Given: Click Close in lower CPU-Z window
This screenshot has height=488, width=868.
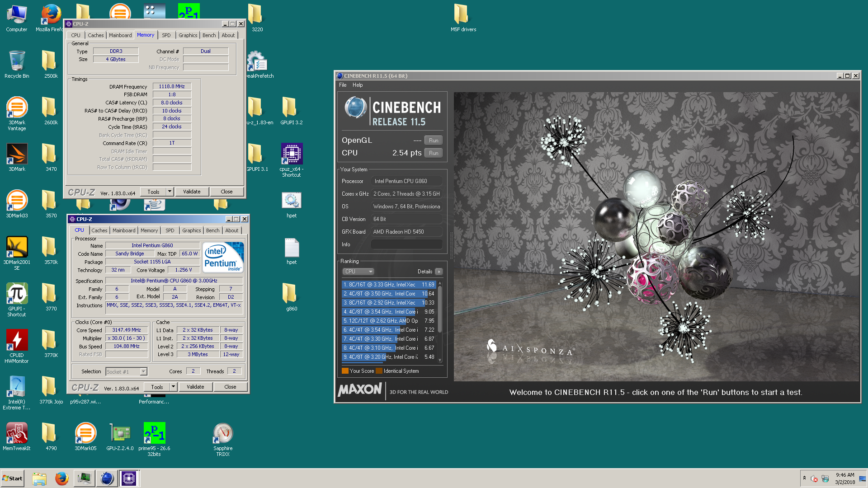Looking at the screenshot, I should [x=230, y=387].
